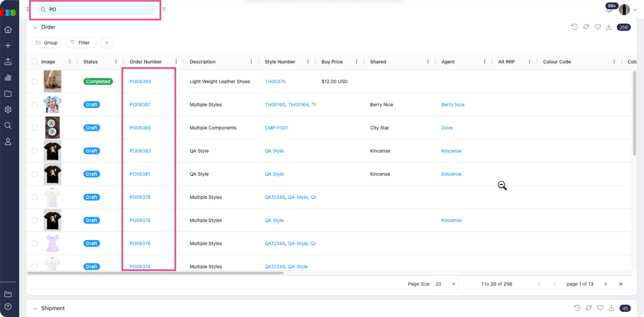
Task: Refresh the Order section
Action: coord(586,27)
